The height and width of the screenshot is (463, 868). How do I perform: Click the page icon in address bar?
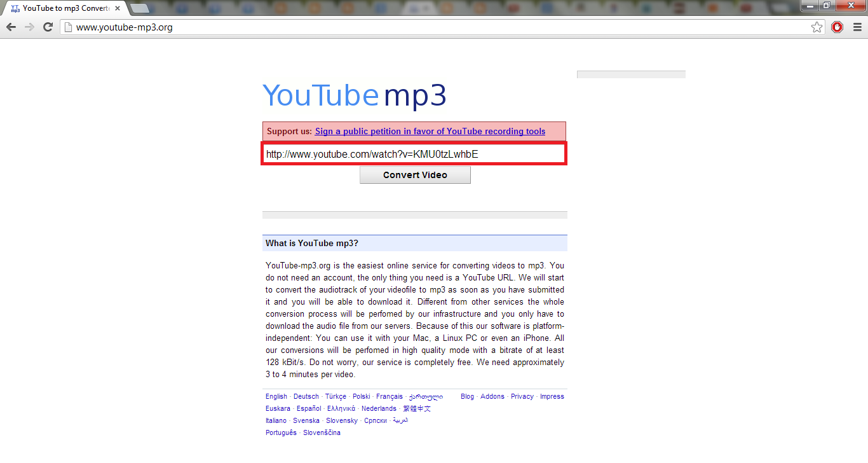pyautogui.click(x=68, y=27)
